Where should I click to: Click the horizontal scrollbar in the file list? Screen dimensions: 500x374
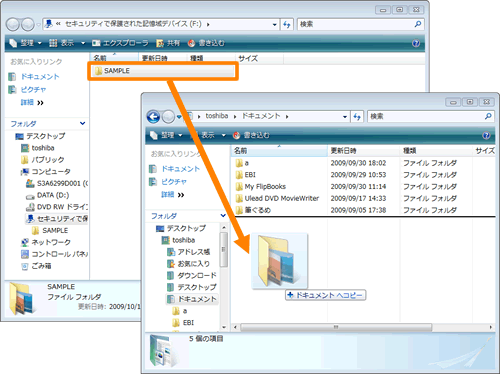coord(336,327)
